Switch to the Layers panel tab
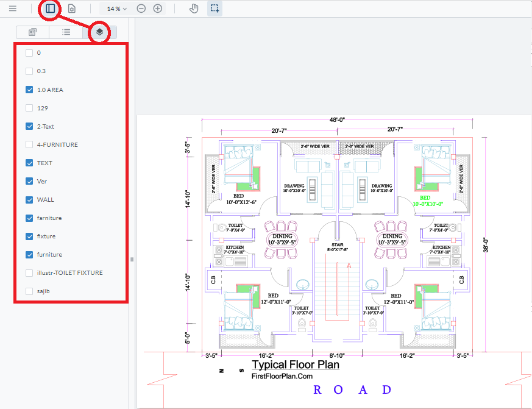 [99, 32]
